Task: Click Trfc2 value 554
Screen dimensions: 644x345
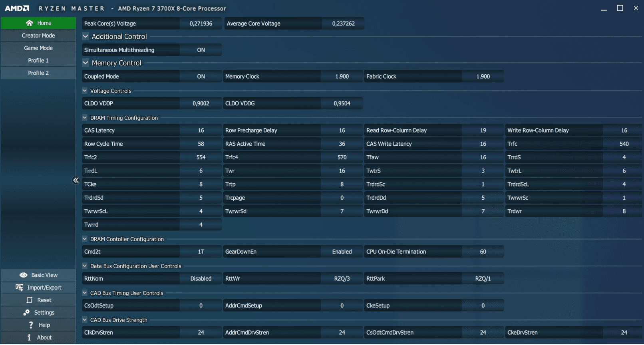Action: click(x=201, y=157)
